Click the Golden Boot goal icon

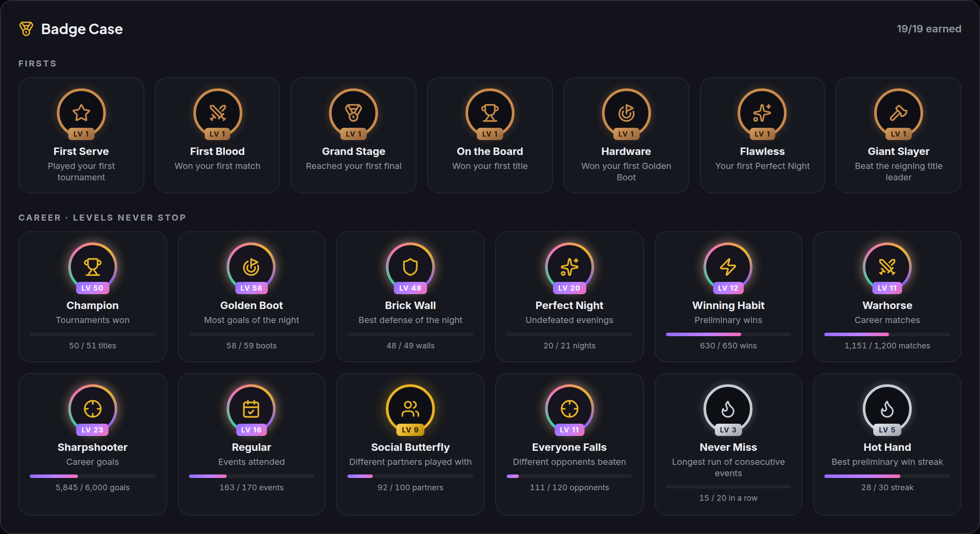[251, 267]
